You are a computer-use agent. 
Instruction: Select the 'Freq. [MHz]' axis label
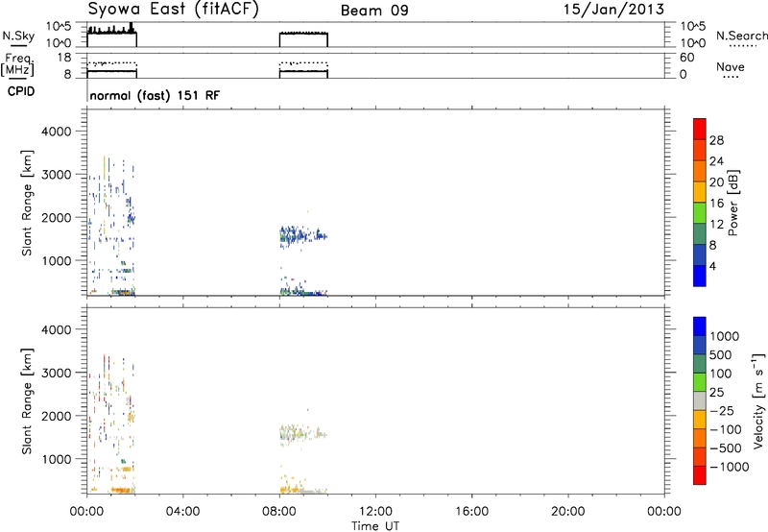click(17, 64)
